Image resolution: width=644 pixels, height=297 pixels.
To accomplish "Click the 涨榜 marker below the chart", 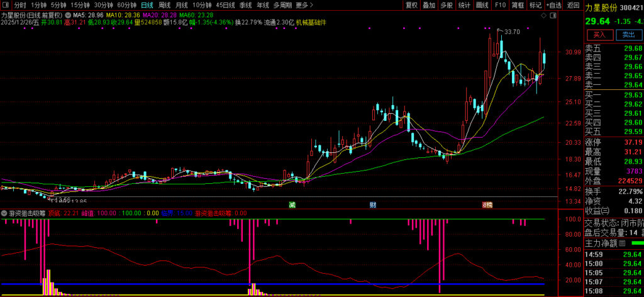I will coord(487,205).
